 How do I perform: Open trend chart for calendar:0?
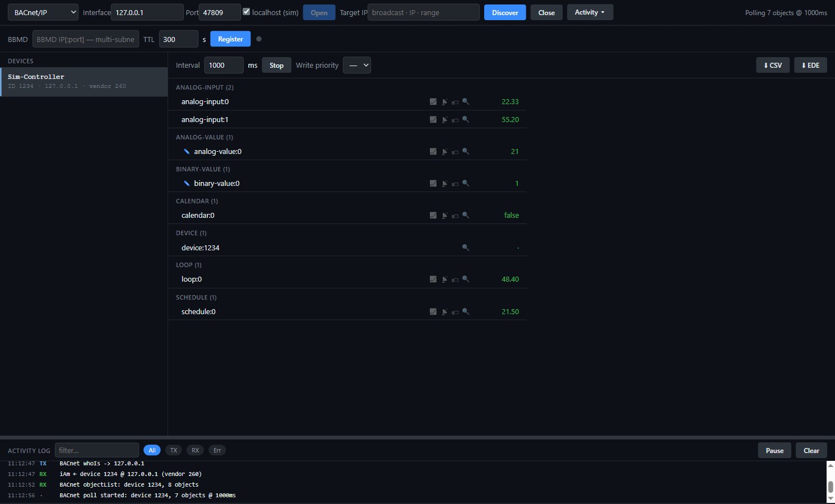point(433,216)
